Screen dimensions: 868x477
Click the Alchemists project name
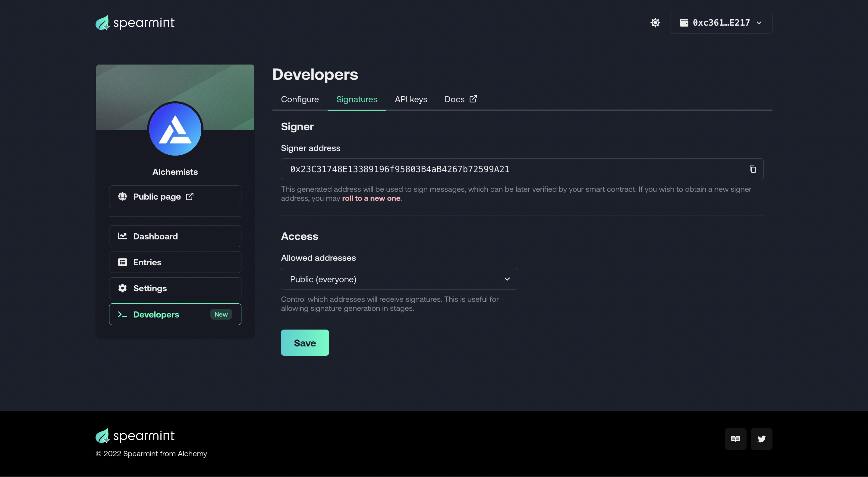pos(175,172)
